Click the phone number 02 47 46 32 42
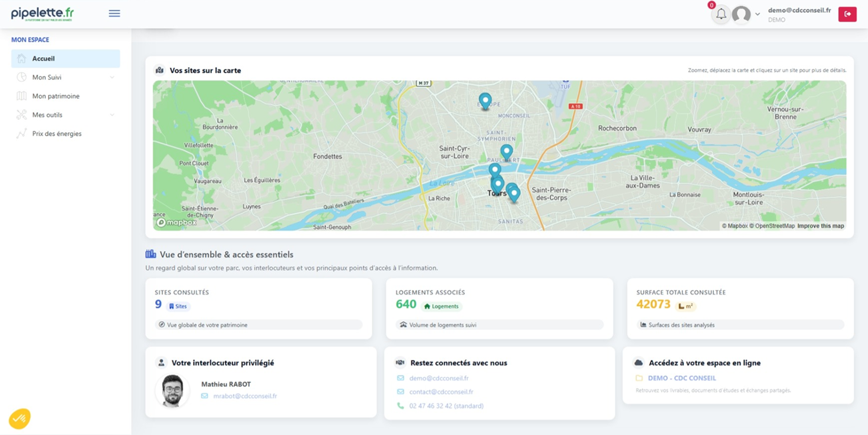The height and width of the screenshot is (435, 868). click(x=446, y=406)
